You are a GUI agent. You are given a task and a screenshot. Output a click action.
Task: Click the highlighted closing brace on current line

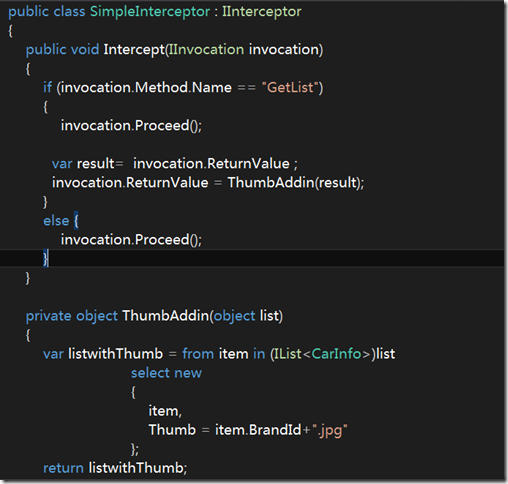coord(46,258)
